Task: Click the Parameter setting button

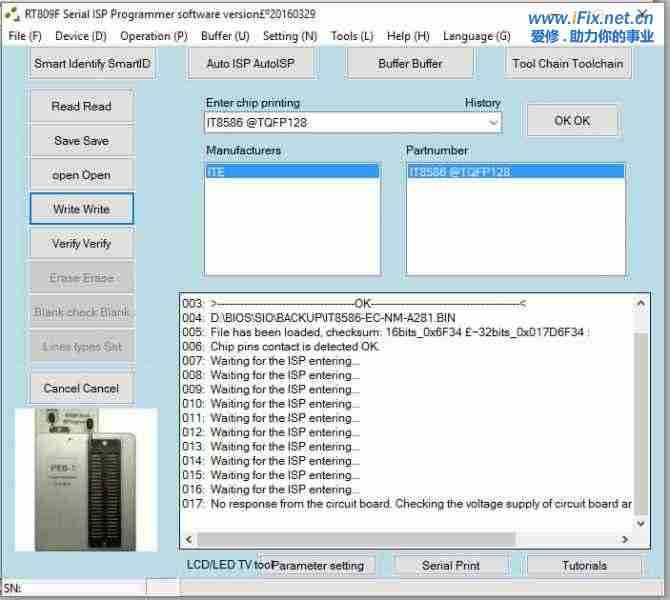Action: pyautogui.click(x=319, y=565)
